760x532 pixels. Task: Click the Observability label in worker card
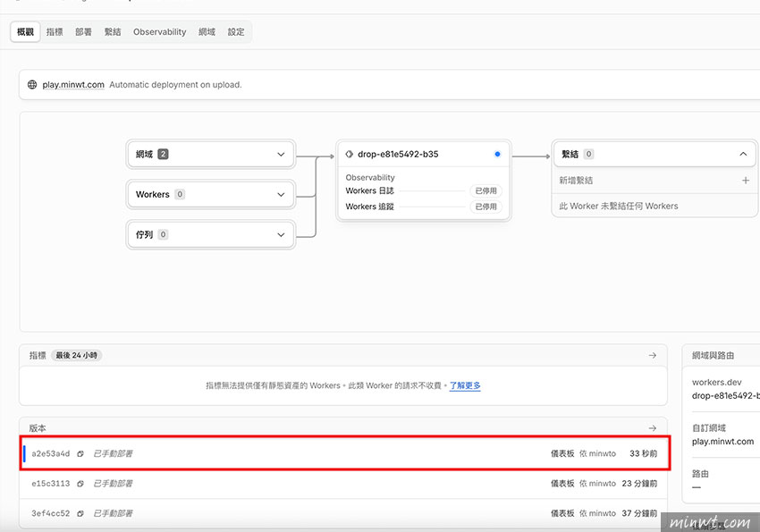pyautogui.click(x=370, y=177)
